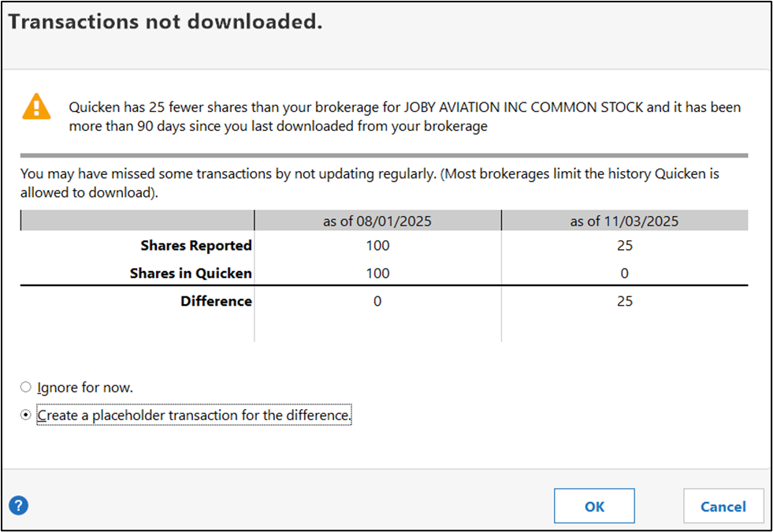Choose "Create a placeholder transaction" radio option
Screen dimensions: 773x532
tap(26, 415)
